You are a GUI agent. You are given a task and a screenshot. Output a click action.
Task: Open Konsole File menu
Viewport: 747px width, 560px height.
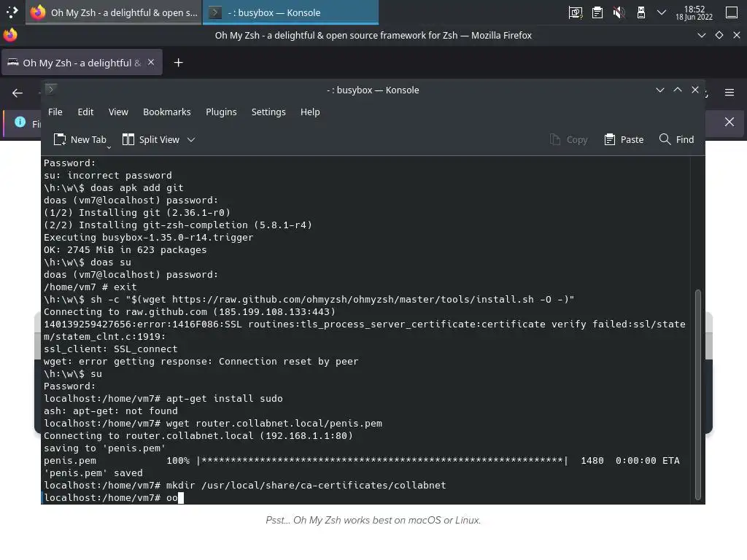tap(55, 112)
